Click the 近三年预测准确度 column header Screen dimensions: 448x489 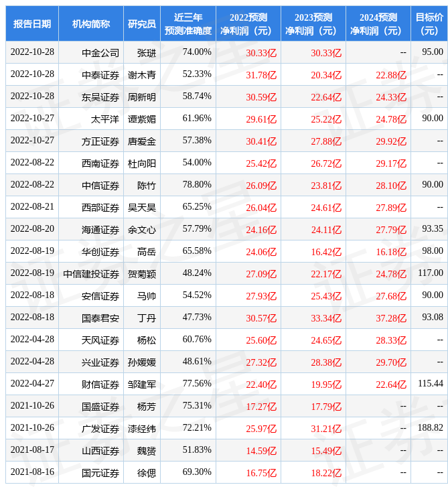click(x=188, y=23)
